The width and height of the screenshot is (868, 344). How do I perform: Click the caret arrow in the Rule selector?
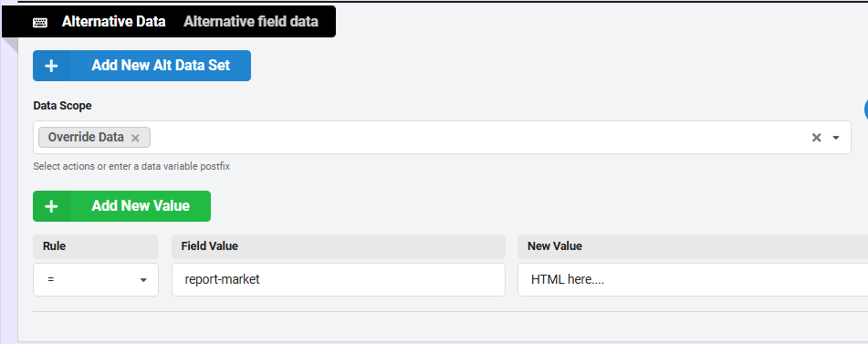click(x=143, y=280)
